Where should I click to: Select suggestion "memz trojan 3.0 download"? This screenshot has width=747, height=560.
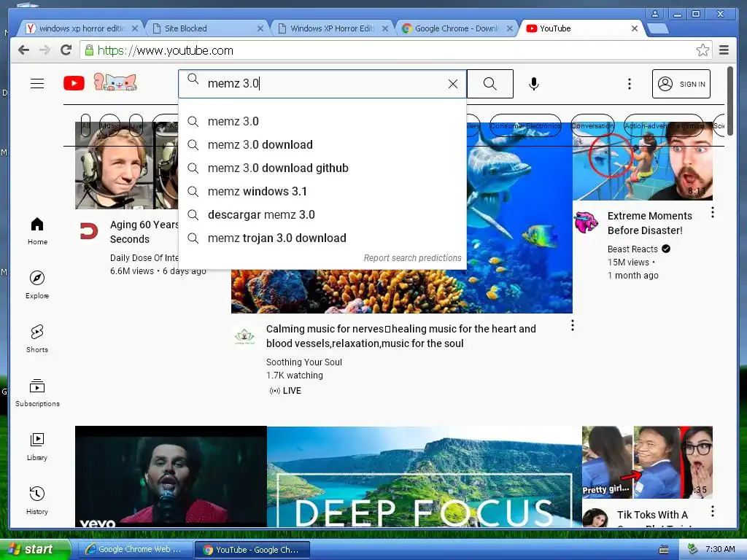point(322,238)
